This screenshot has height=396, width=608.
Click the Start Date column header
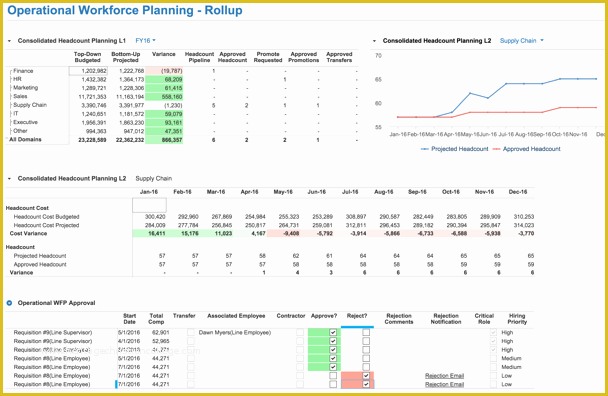(x=130, y=319)
